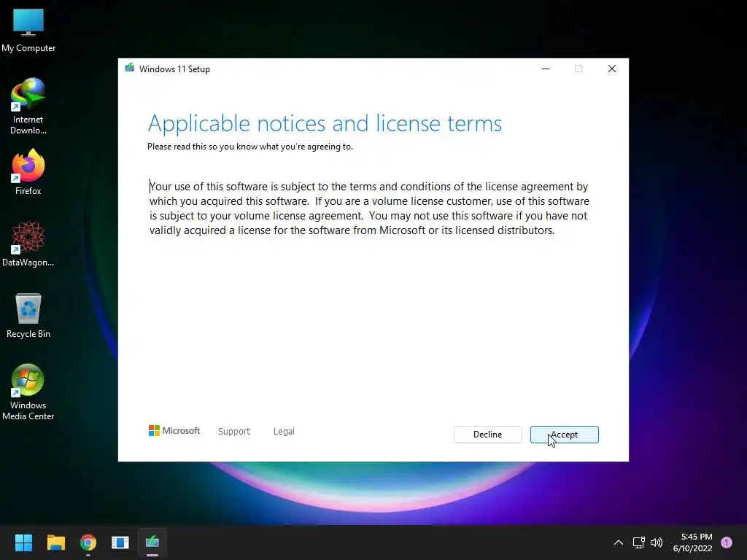Open the Start menu
Screen dimensions: 747x560
click(23, 542)
